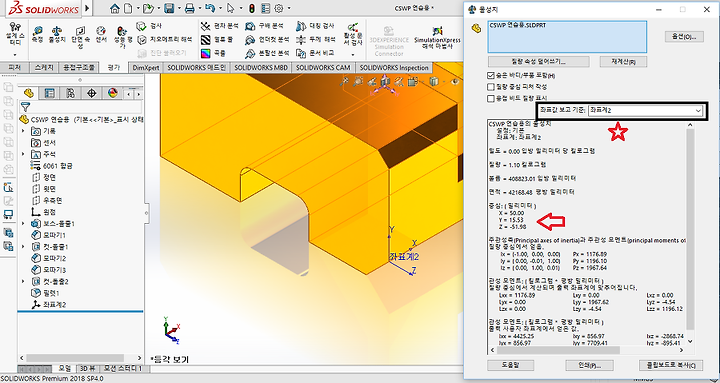Screen dimensions: 720x383
Task: Open the 좌표값 보고 기준 coordinate system dropdown
Action: (x=646, y=111)
